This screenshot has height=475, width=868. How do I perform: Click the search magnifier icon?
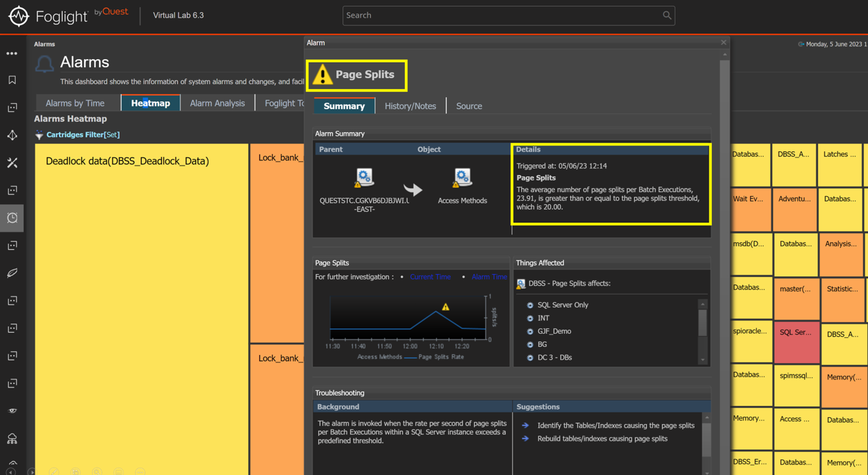pyautogui.click(x=667, y=16)
